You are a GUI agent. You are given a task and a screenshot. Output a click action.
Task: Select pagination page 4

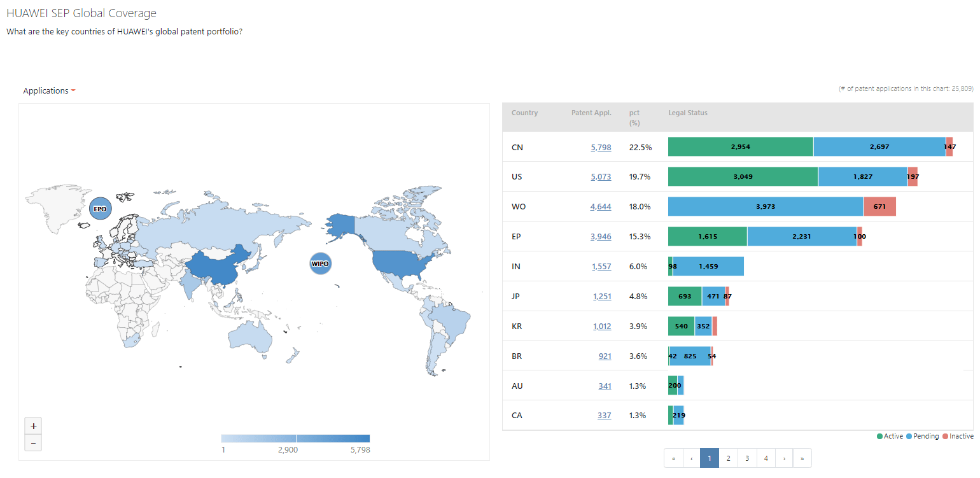(766, 458)
